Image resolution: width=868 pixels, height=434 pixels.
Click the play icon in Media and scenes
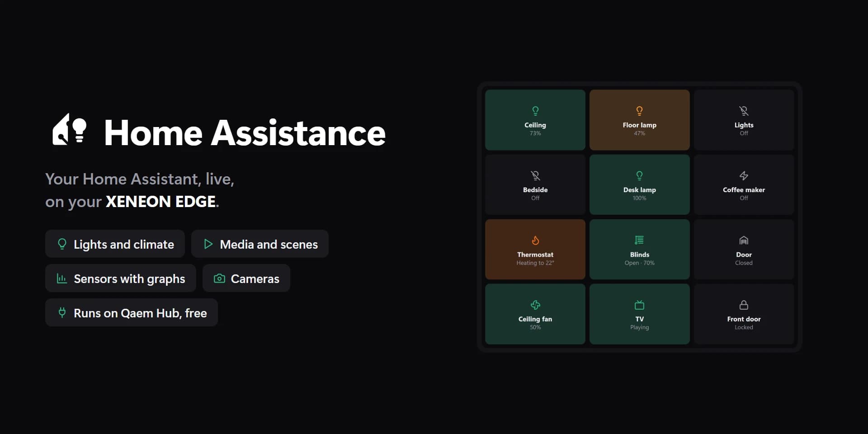coord(208,244)
